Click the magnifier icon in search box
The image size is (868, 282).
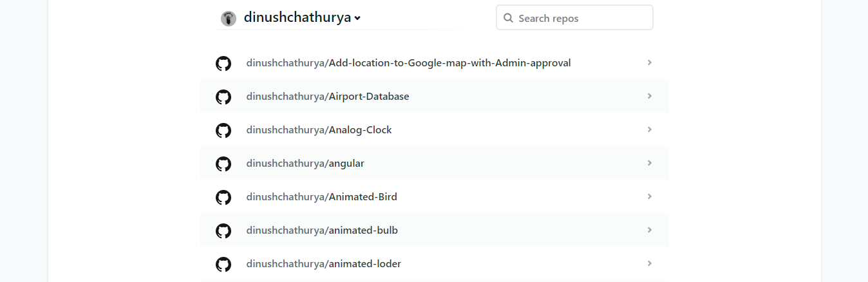(508, 18)
